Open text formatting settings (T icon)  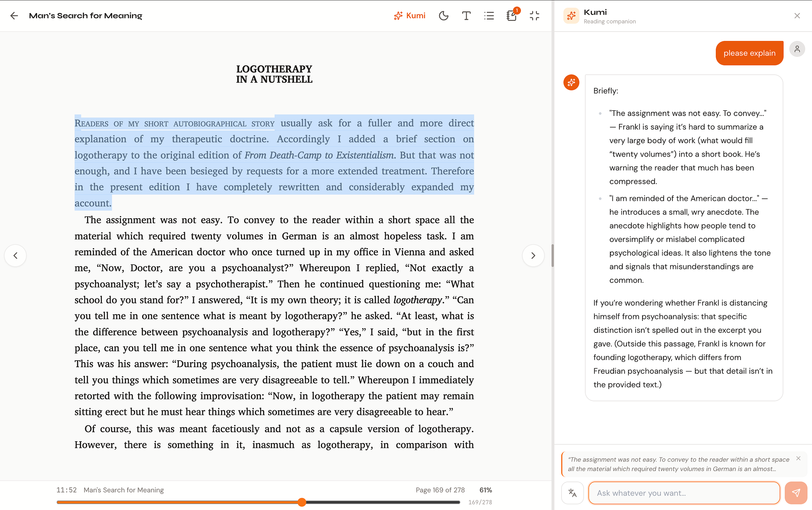466,16
